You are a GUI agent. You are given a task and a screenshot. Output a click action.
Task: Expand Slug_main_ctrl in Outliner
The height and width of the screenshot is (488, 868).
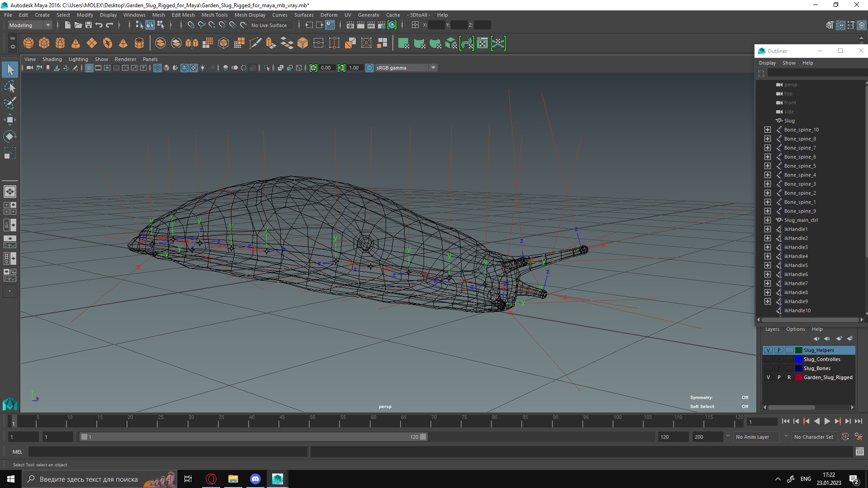pos(767,220)
